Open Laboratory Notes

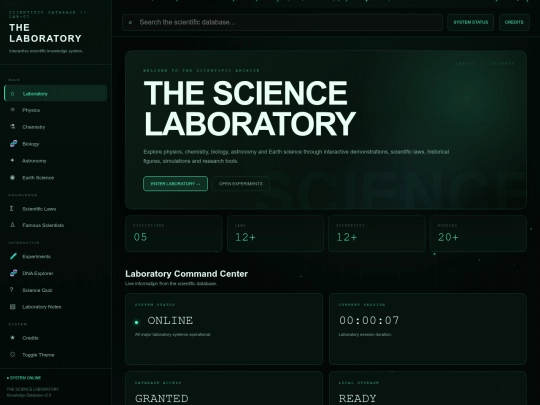(x=55, y=307)
